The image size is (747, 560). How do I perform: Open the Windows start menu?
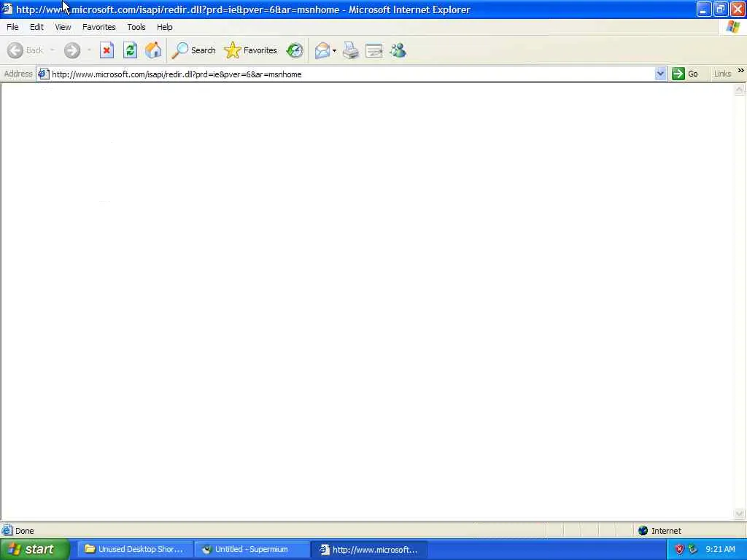coord(34,549)
